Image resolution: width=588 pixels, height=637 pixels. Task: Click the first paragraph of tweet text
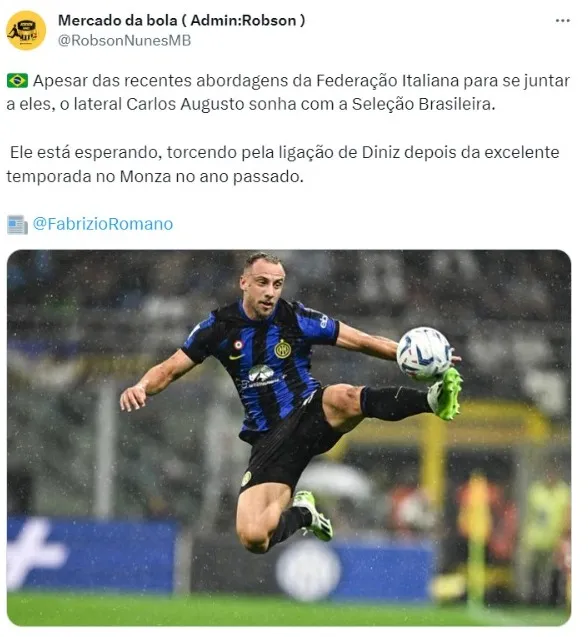coord(288,92)
